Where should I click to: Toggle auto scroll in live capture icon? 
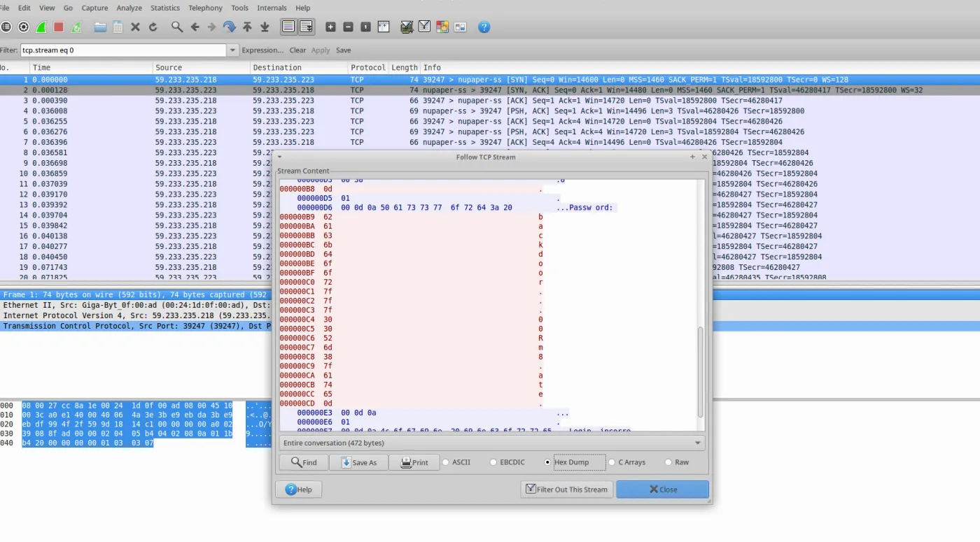[x=307, y=27]
